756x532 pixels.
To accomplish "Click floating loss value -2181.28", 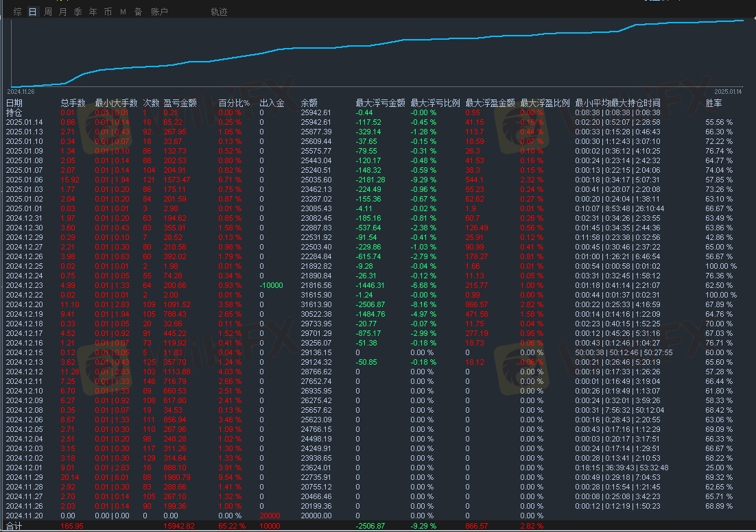I will click(x=370, y=180).
